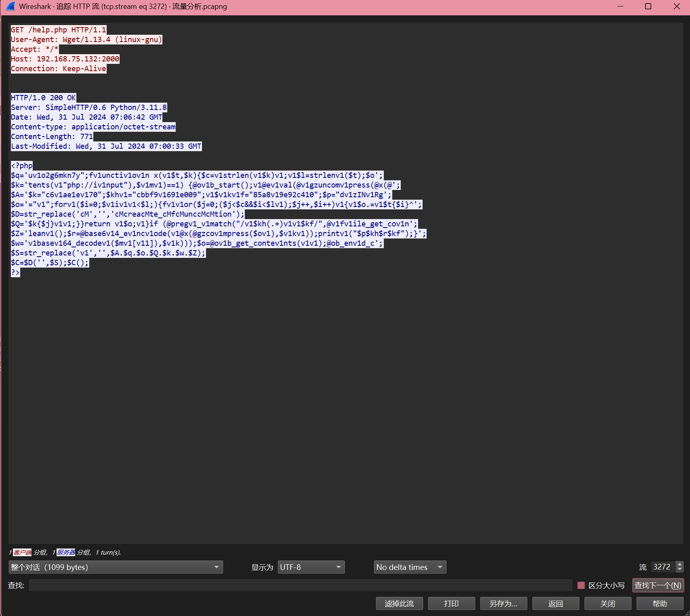Click the 另存为... save as button
The image size is (690, 616).
503,603
